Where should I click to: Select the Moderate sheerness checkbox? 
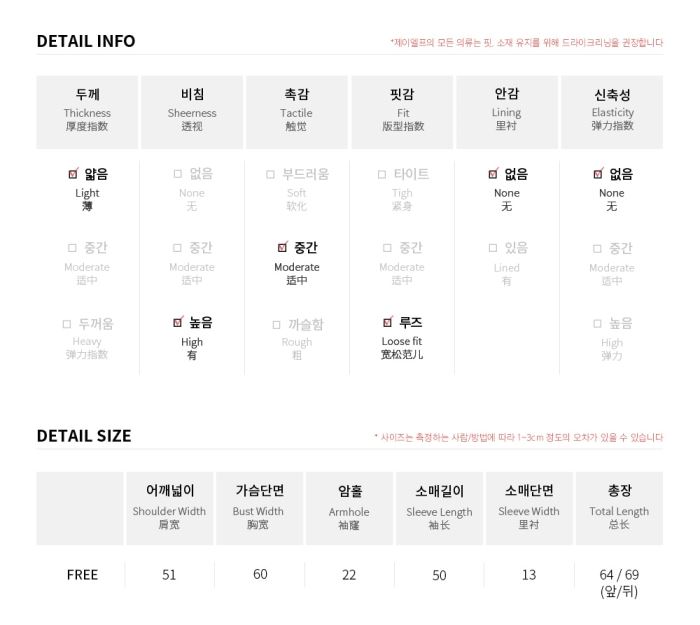pyautogui.click(x=177, y=248)
